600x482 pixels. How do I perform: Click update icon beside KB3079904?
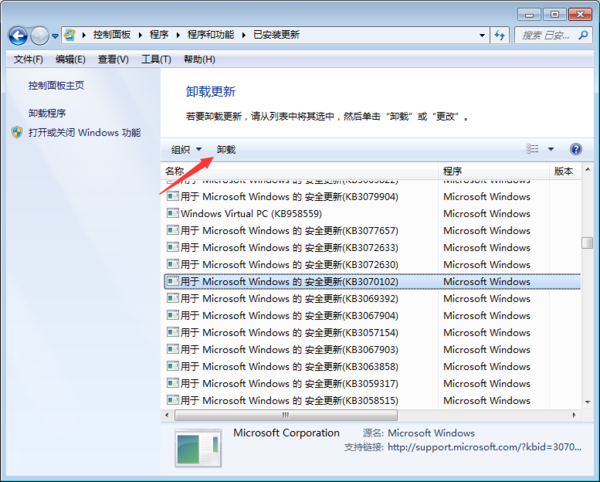[x=173, y=196]
